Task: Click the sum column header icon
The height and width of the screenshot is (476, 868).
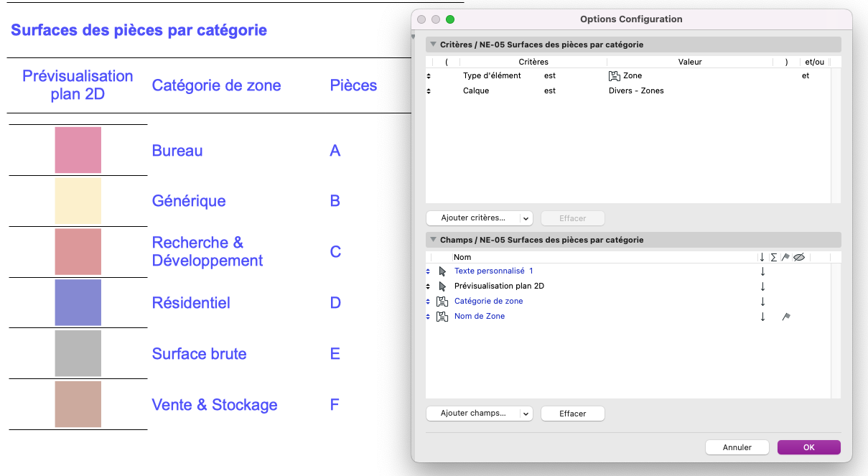Action: click(x=774, y=257)
